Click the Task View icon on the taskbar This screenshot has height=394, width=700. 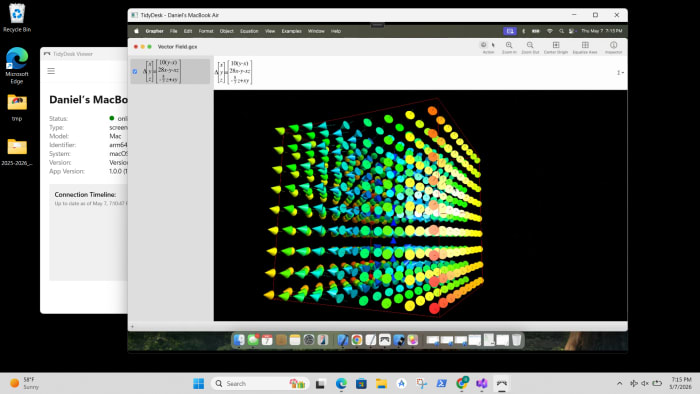tap(320, 383)
